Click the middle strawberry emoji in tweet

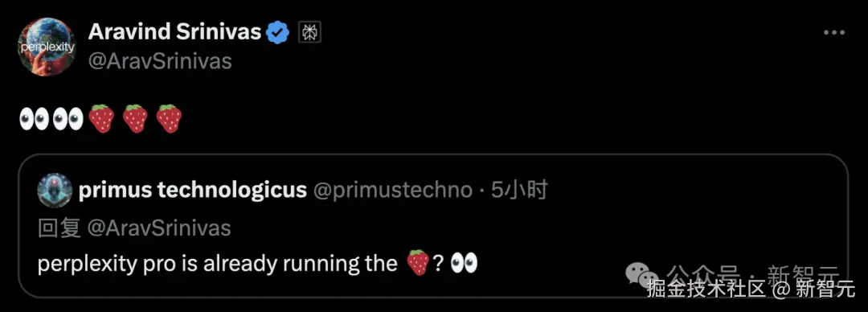tap(135, 118)
